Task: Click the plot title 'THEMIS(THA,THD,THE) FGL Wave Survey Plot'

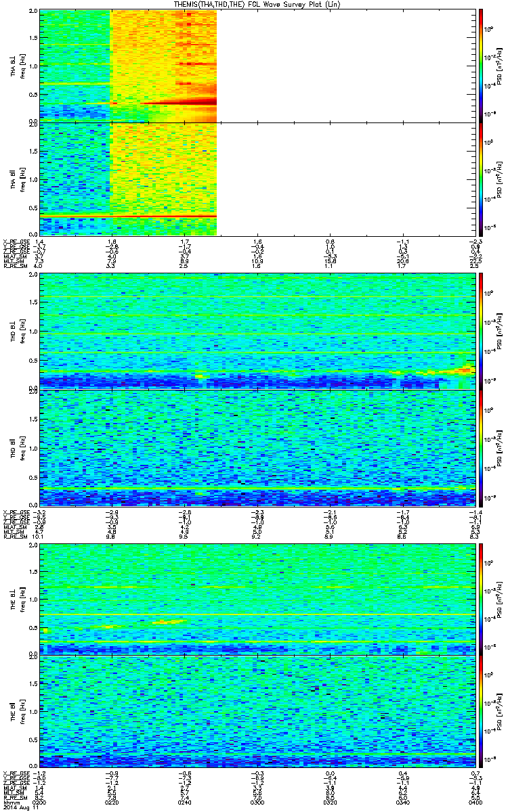Action: [258, 4]
